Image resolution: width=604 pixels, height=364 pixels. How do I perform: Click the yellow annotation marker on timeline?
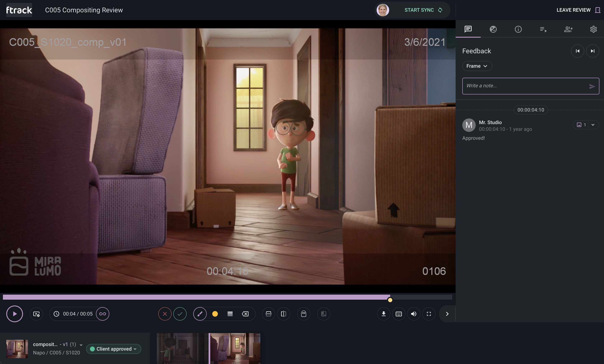pos(390,300)
